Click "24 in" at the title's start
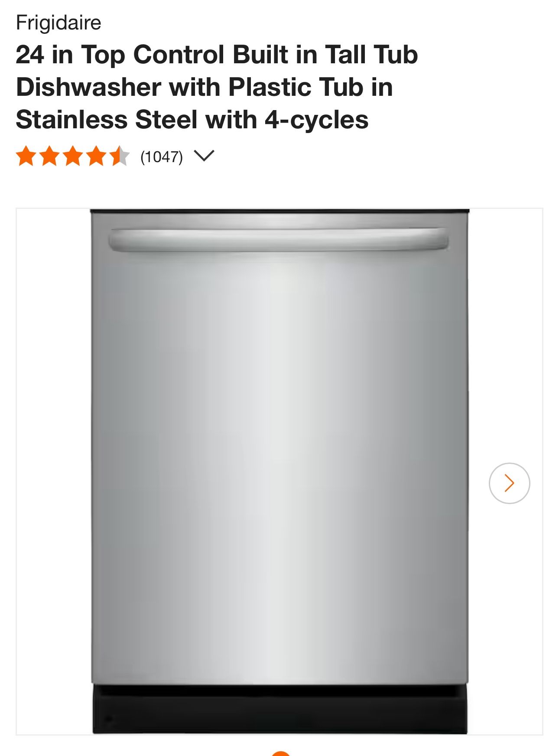 point(44,55)
